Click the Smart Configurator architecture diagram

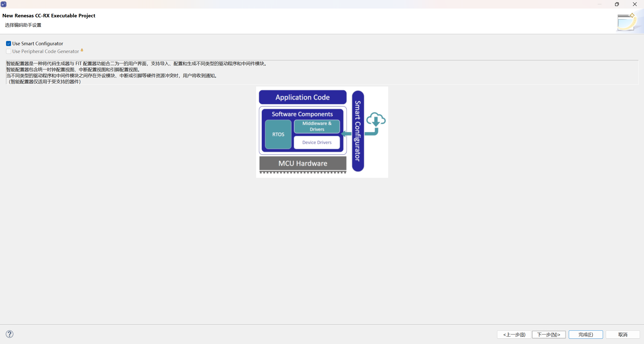(322, 132)
